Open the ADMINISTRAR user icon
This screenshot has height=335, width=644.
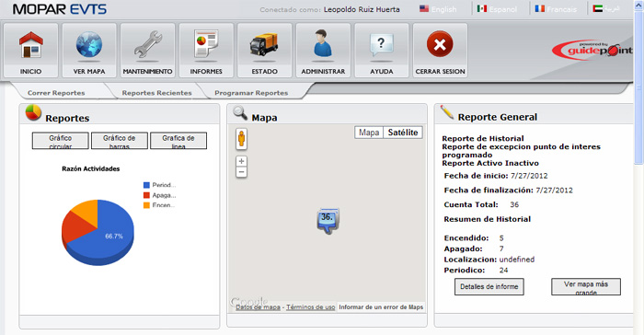[x=323, y=43]
